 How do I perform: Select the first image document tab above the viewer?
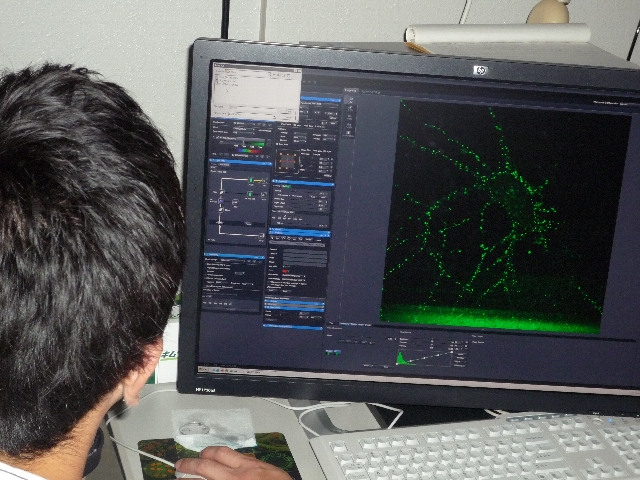(351, 90)
